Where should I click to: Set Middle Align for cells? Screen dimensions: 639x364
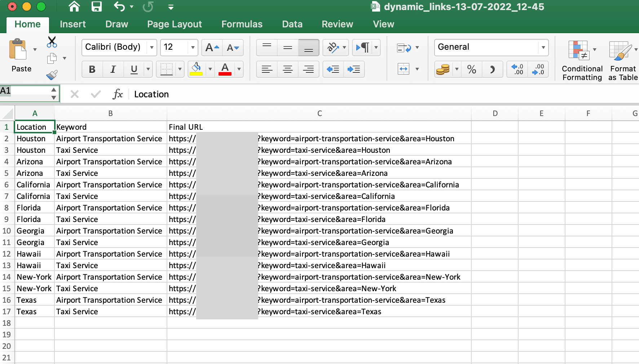(x=288, y=47)
